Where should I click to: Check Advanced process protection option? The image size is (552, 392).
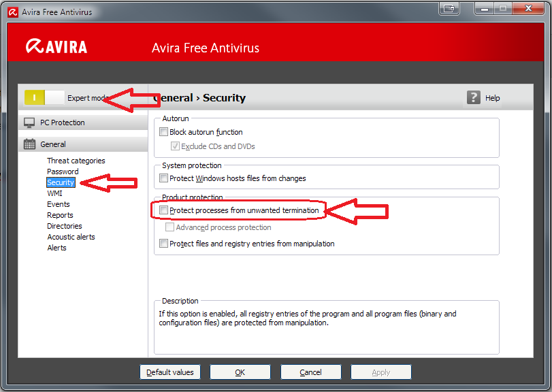(x=169, y=227)
